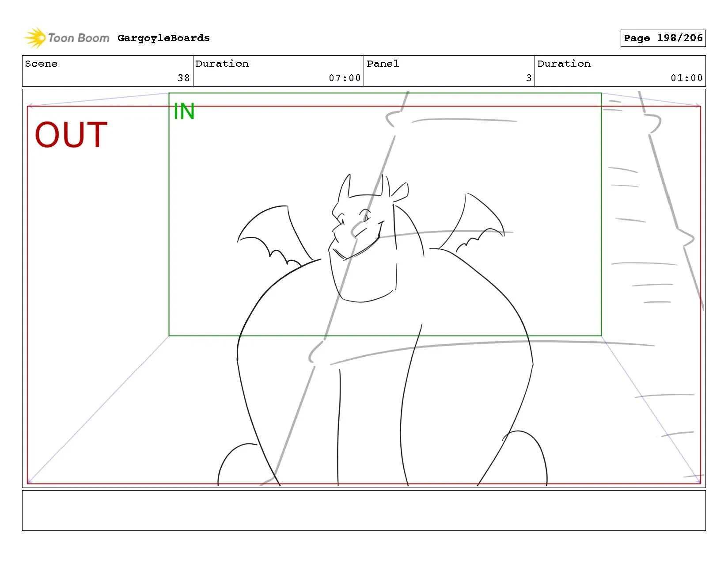Click the Scene label
The width and height of the screenshot is (728, 564).
[x=41, y=64]
